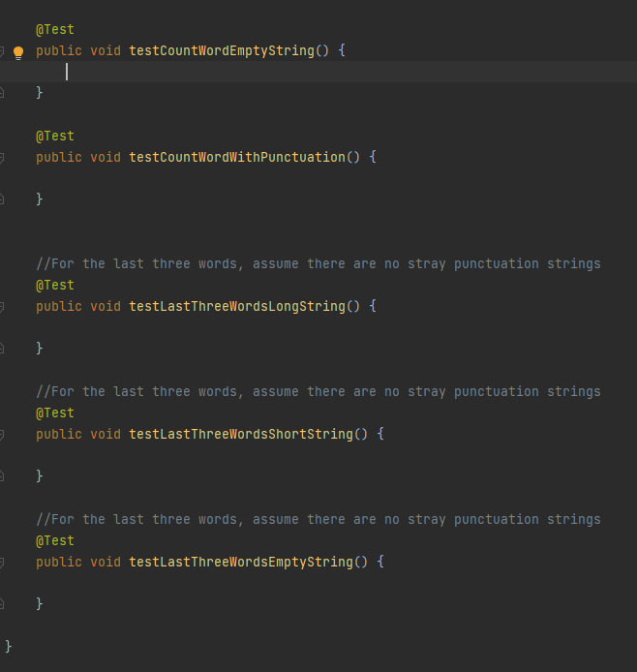Click the testLastThreeWordsLongString method name
This screenshot has height=672, width=637.
coord(237,306)
